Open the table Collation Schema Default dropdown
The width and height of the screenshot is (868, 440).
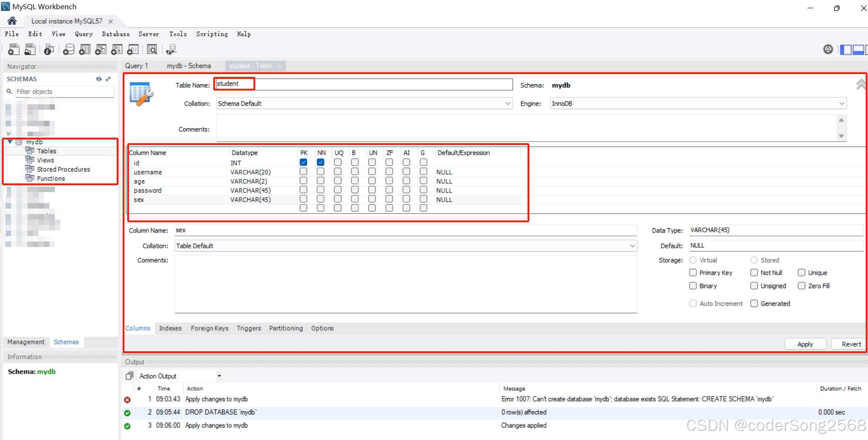click(507, 104)
